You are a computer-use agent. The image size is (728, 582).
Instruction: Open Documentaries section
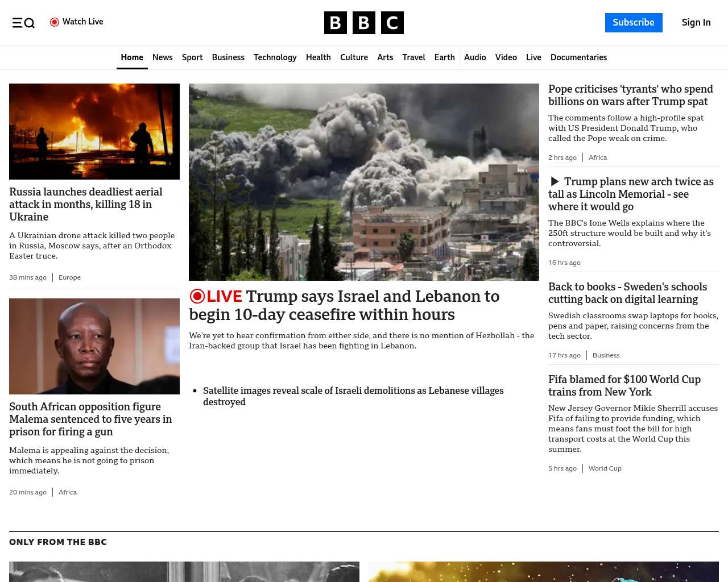(x=578, y=57)
